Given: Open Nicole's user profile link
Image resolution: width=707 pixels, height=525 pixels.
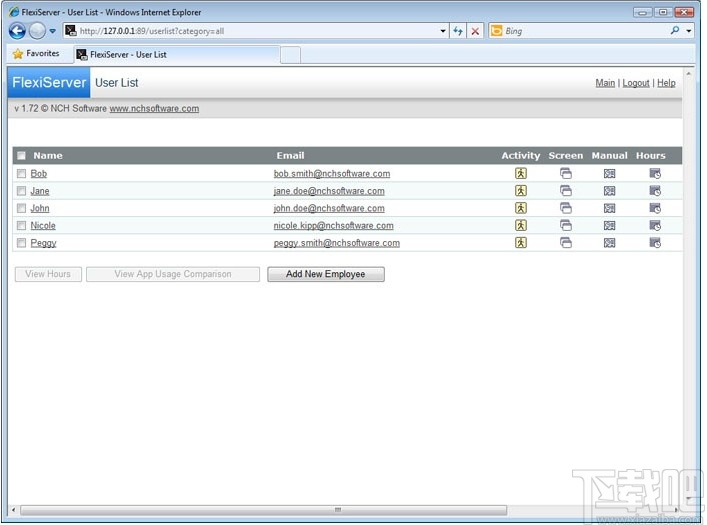Looking at the screenshot, I should pos(43,226).
